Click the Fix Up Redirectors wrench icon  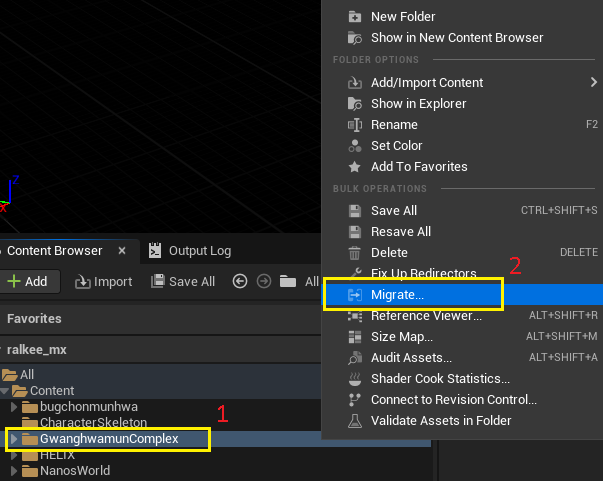pyautogui.click(x=354, y=273)
